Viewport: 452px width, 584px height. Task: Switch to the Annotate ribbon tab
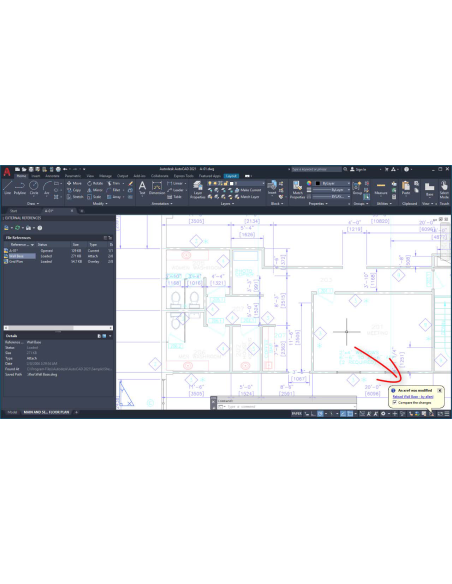click(x=52, y=176)
